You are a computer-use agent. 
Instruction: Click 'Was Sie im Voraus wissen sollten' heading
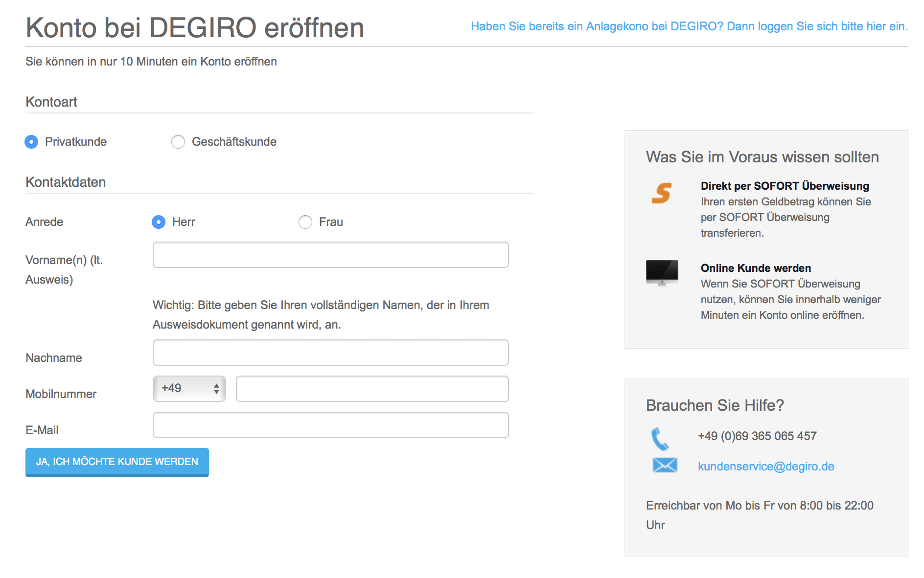762,157
